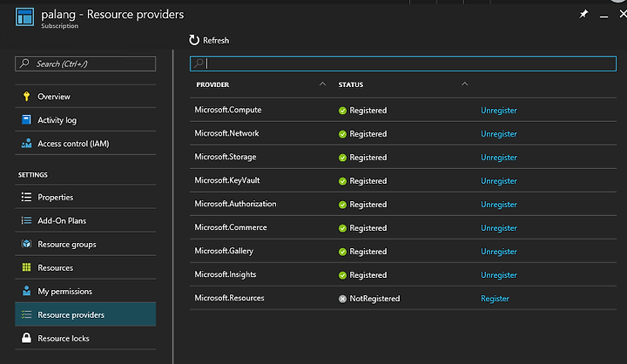Click the Activity log icon
Viewport: 627px width, 364px height.
pos(26,119)
